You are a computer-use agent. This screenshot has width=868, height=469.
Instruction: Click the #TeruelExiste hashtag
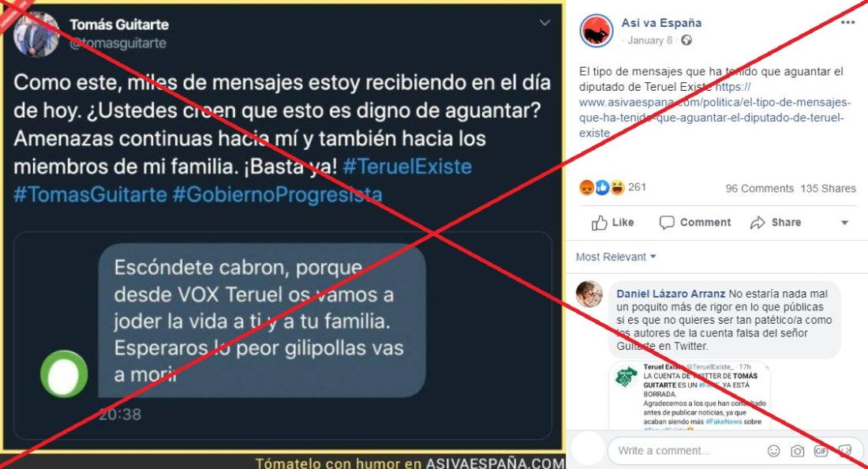tap(407, 167)
